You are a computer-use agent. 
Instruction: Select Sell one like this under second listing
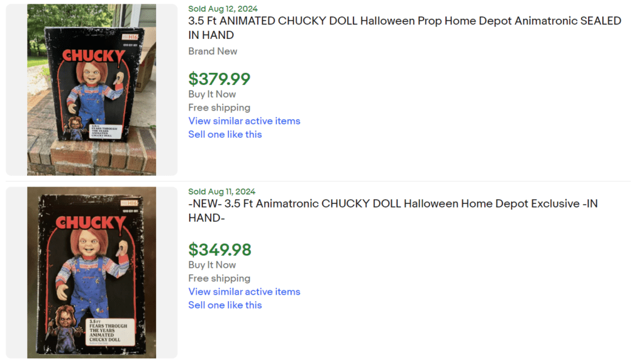click(225, 305)
